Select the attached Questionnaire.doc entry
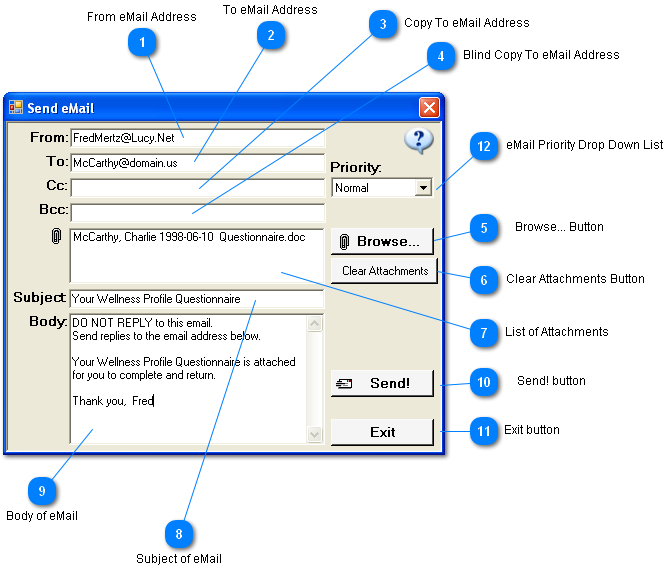Screen dimensions: 671x569 pos(189,237)
